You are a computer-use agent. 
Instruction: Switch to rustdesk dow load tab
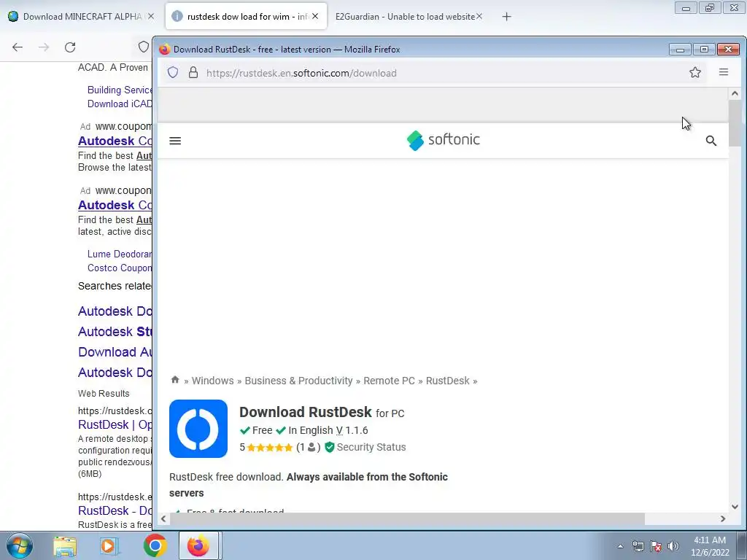(246, 16)
